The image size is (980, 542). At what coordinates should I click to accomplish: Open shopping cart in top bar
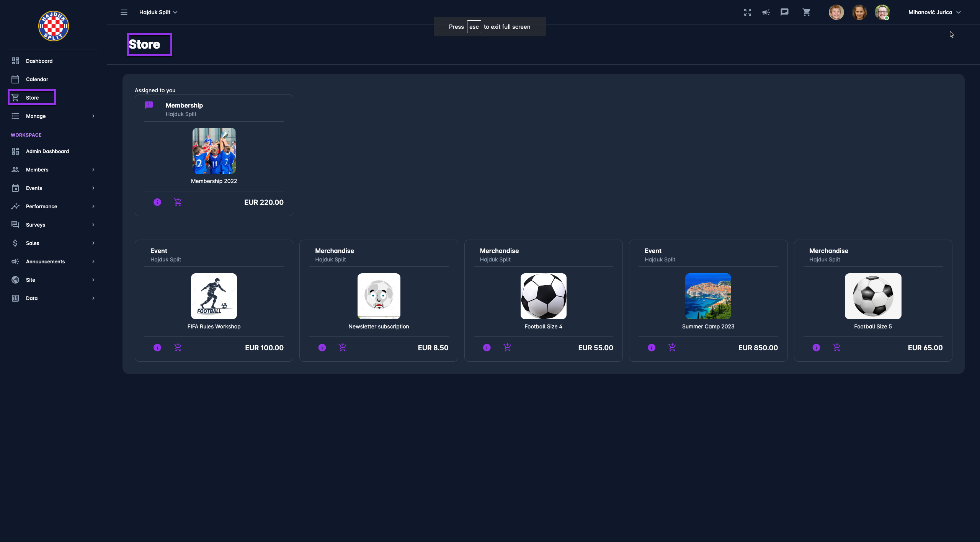[x=807, y=12]
